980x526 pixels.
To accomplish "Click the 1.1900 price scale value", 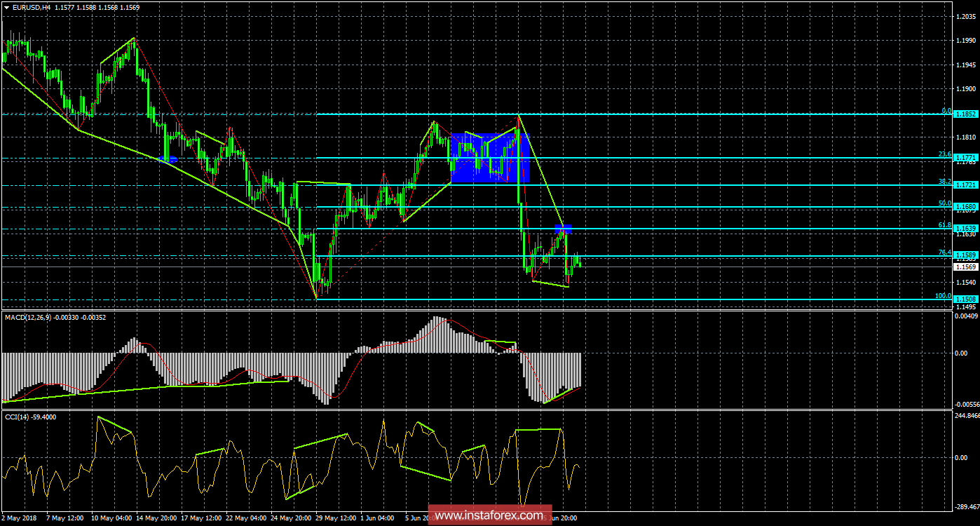I will click(x=966, y=89).
